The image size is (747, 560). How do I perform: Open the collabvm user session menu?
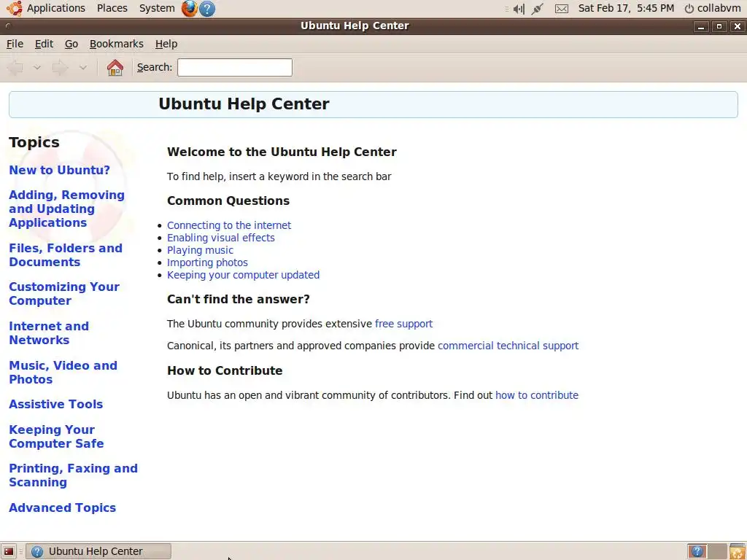(713, 8)
